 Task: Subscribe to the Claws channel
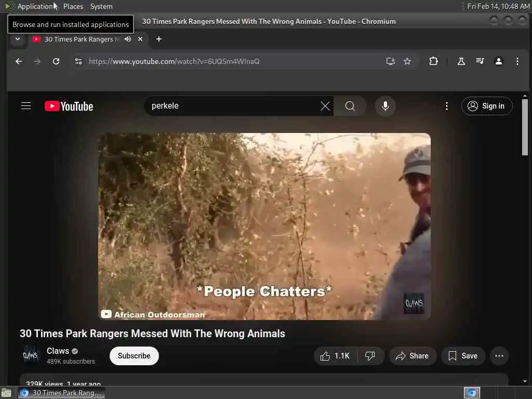tap(134, 356)
